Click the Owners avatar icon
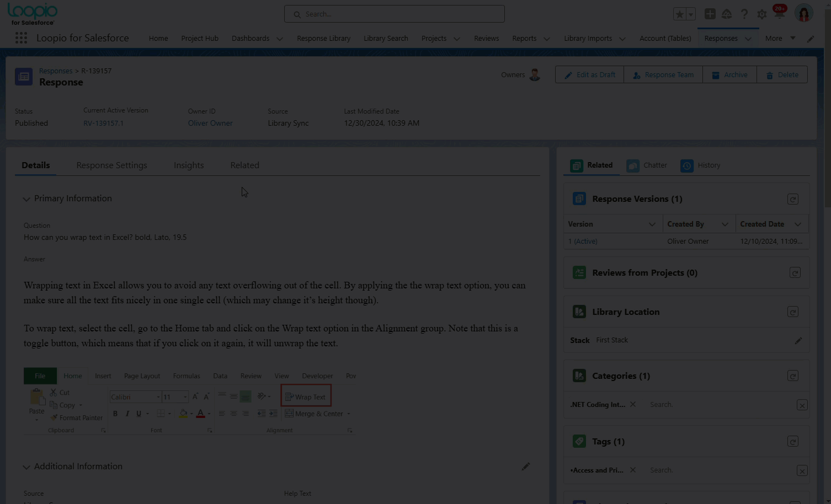831x504 pixels. pyautogui.click(x=534, y=74)
